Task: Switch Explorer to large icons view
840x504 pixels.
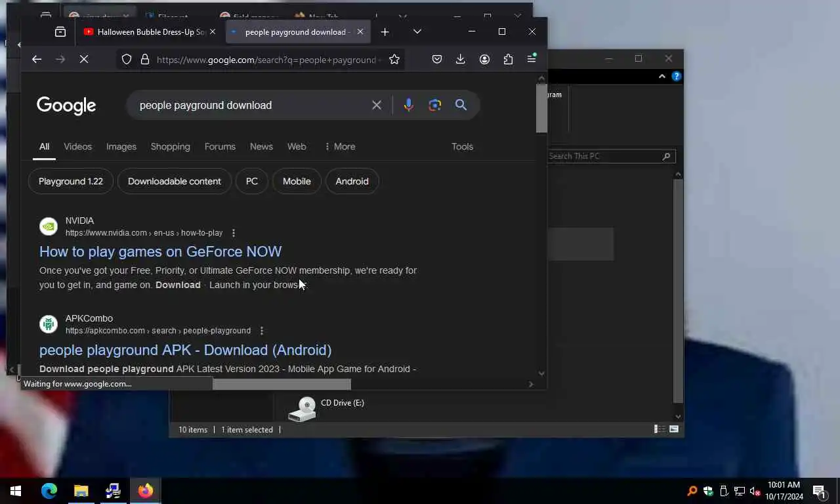Action: [x=673, y=429]
